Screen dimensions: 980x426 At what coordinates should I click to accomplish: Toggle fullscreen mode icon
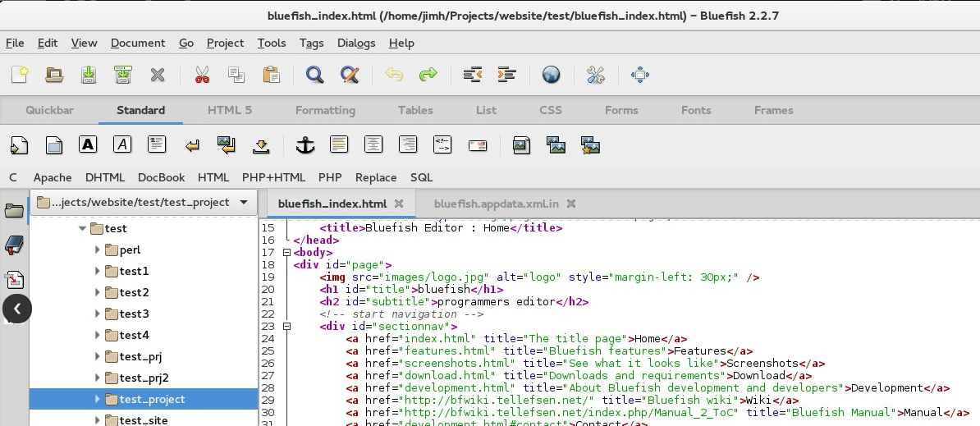tap(640, 75)
